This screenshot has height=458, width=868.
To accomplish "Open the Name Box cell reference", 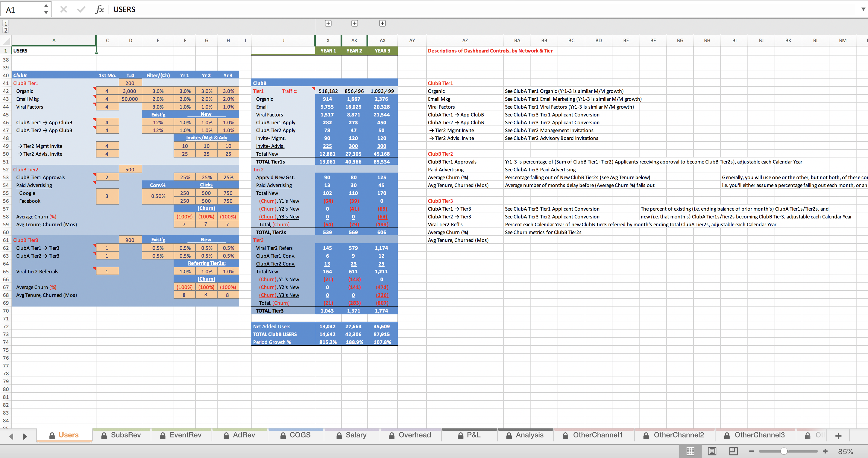I will 22,9.
